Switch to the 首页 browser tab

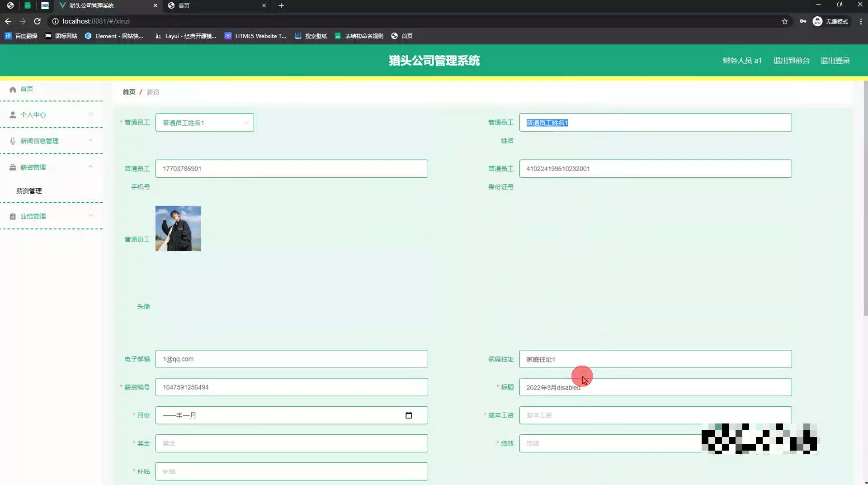pos(217,5)
